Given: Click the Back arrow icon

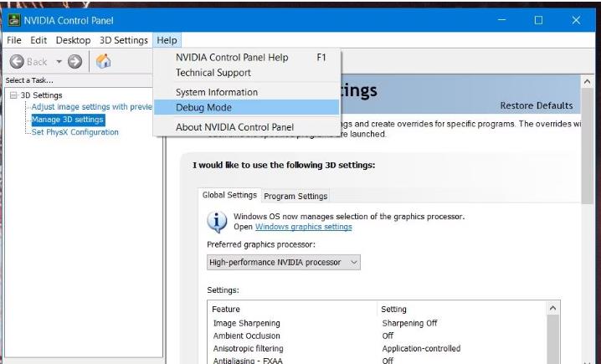Looking at the screenshot, I should tap(17, 61).
